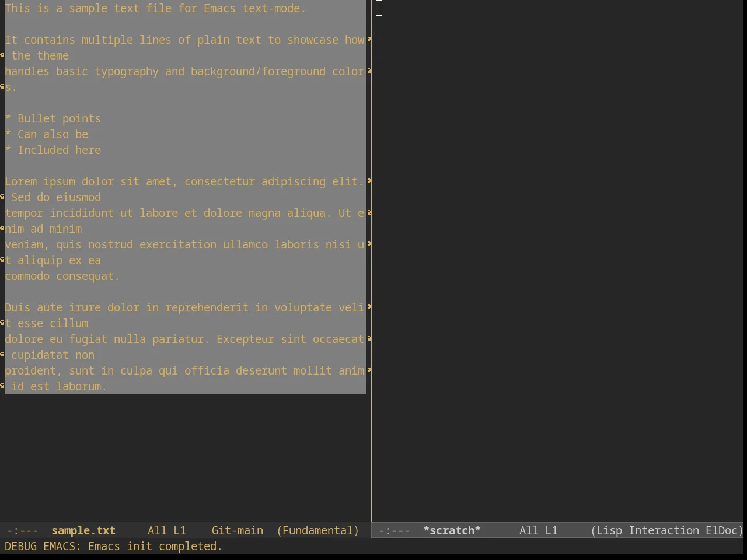Click line 'This is a sample text file'
The width and height of the screenshot is (747, 560).
tap(155, 8)
